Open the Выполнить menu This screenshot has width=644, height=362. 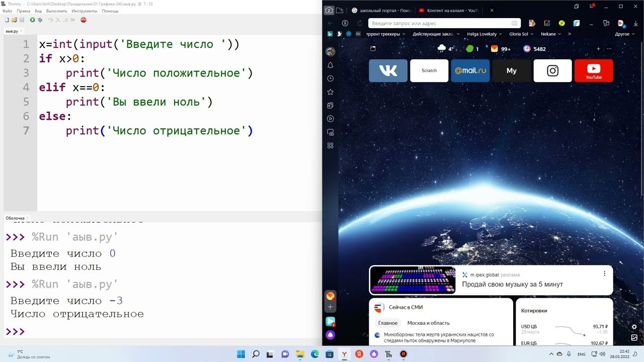(x=56, y=11)
